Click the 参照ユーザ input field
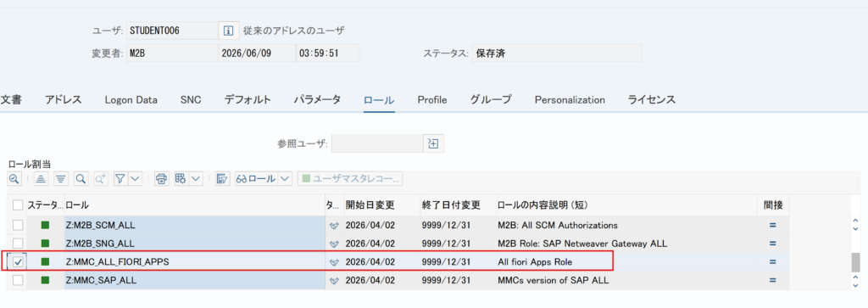The image size is (868, 308). pos(376,143)
